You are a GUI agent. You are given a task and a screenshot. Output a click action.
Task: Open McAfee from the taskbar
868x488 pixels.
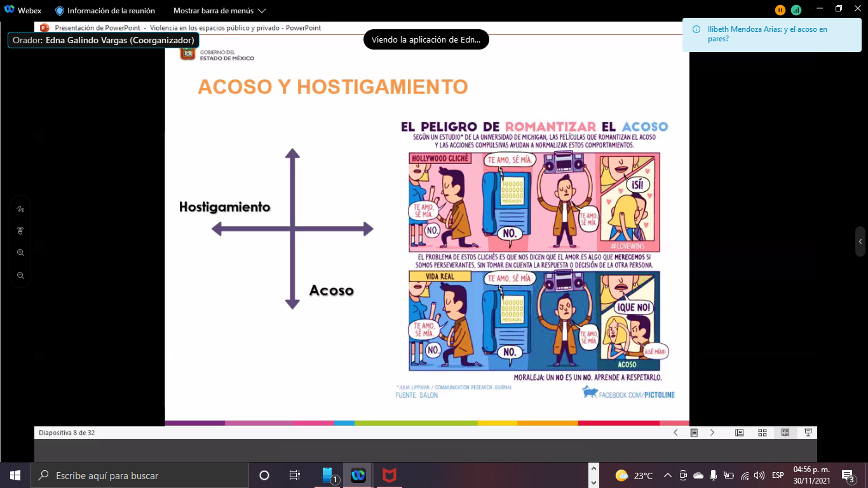pos(389,475)
